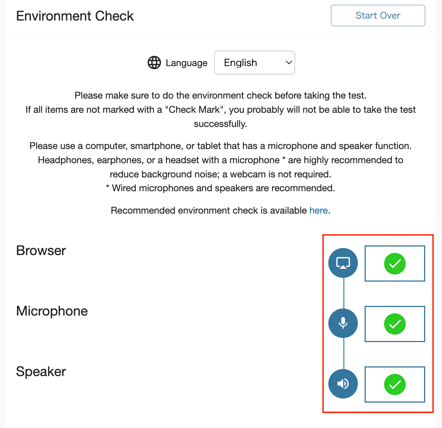442x428 pixels.
Task: Click the green check mark for Microphone
Action: point(395,324)
